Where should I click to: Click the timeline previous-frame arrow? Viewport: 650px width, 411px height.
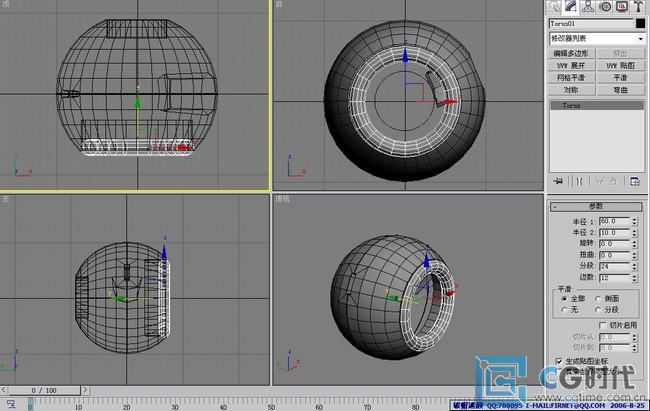coord(3,390)
